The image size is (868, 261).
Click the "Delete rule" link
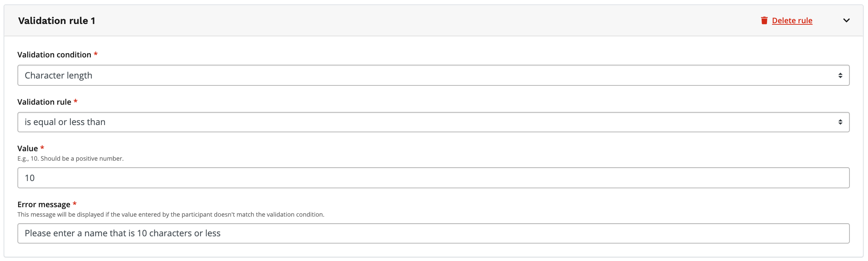(x=792, y=21)
